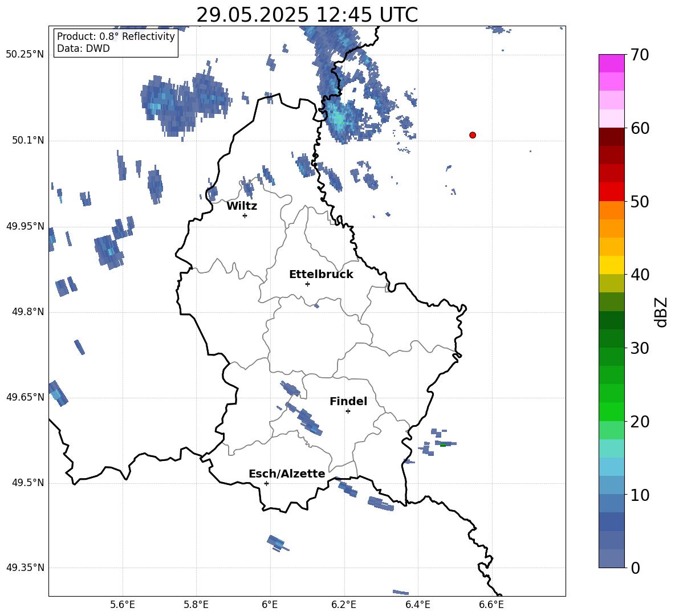This screenshot has width=675, height=616.
Task: Click the 6.2°E longitude label
Action: (x=344, y=605)
